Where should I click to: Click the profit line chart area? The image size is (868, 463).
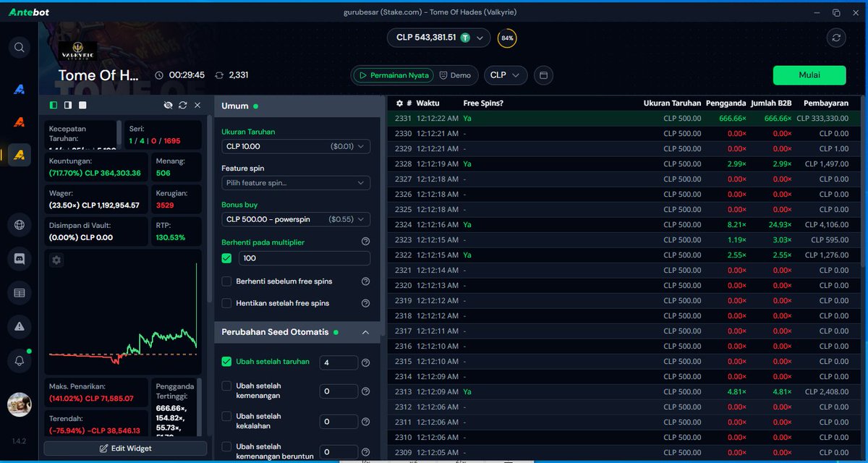tap(123, 311)
